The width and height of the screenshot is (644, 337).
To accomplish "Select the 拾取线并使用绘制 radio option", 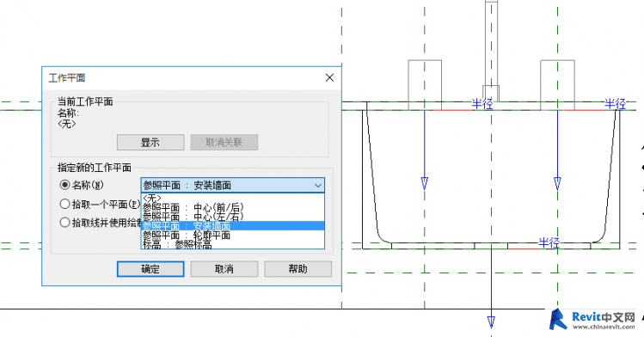I will point(64,223).
